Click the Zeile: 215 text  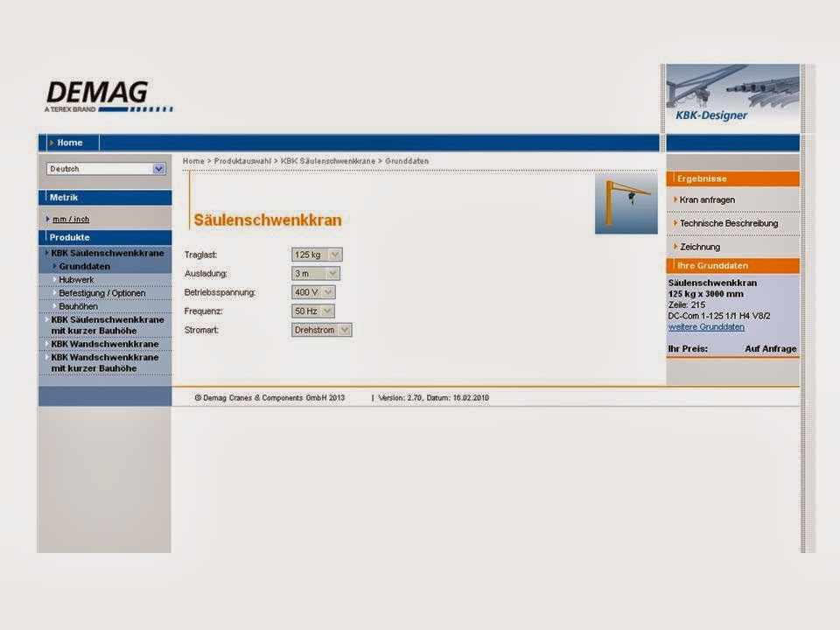point(686,304)
